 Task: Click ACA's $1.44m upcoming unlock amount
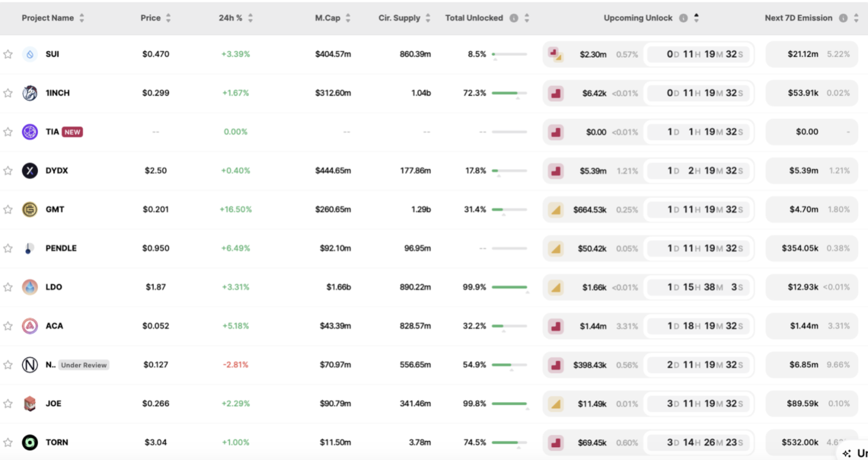point(593,326)
